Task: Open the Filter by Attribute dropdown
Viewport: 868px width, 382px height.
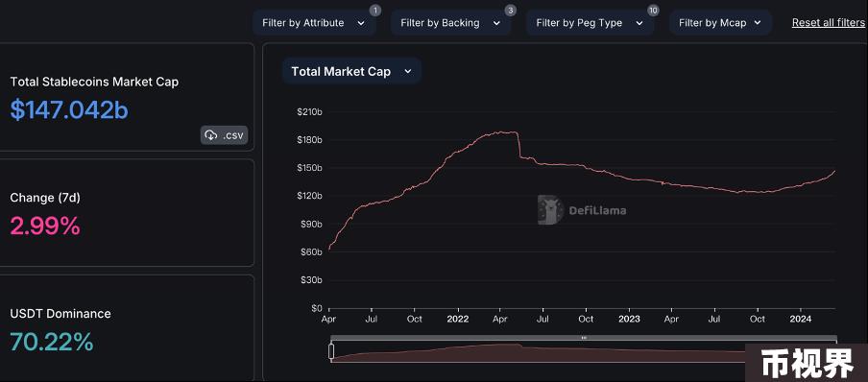Action: click(x=314, y=23)
